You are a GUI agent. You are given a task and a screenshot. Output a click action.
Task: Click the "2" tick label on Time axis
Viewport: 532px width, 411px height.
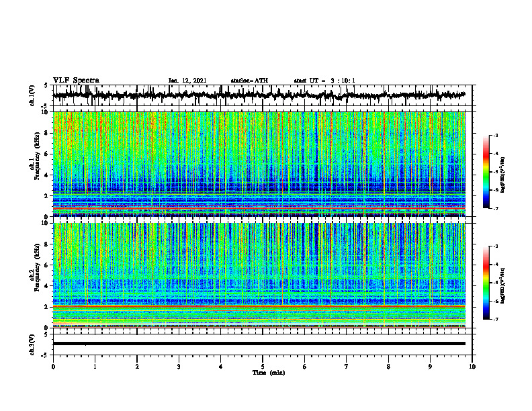coord(137,367)
